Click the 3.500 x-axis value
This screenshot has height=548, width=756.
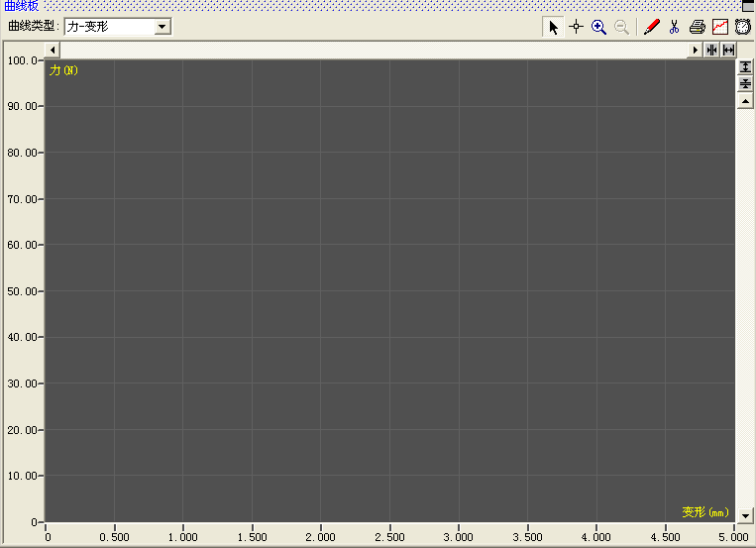click(x=527, y=537)
